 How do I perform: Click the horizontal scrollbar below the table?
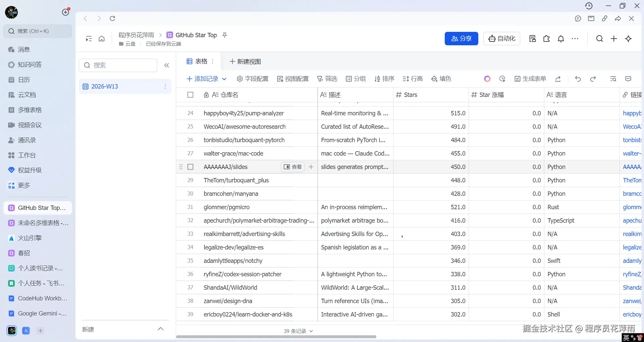click(x=276, y=337)
